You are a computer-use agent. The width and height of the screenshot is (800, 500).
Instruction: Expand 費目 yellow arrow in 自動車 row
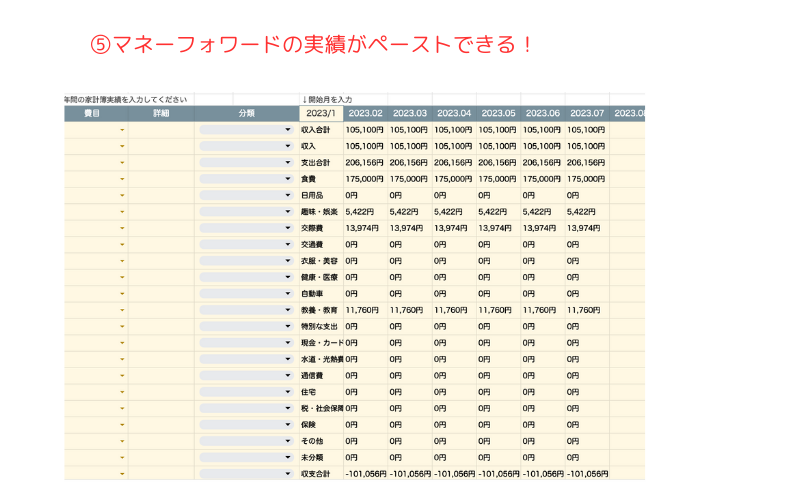[x=122, y=294]
